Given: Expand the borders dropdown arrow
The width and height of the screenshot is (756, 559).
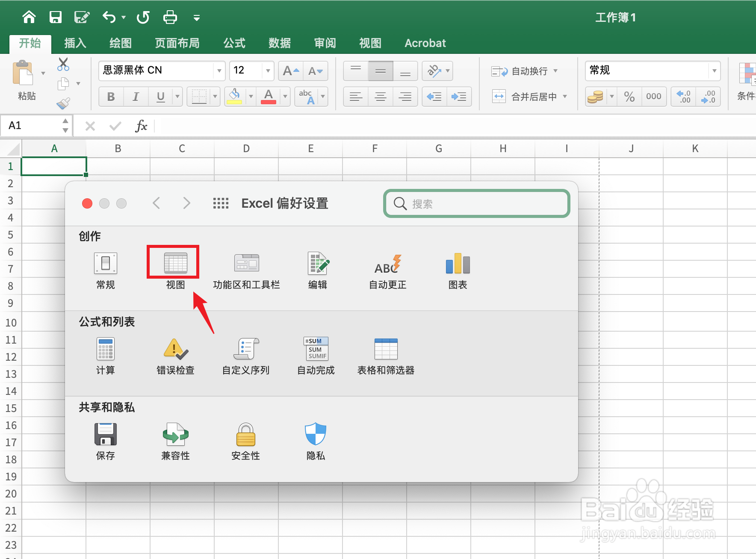Looking at the screenshot, I should [x=215, y=97].
